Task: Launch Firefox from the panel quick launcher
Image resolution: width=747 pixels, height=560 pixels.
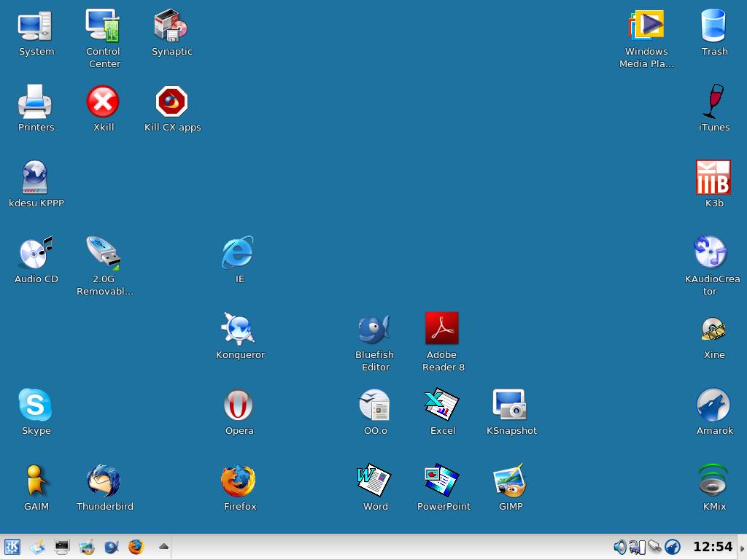Action: [136, 547]
